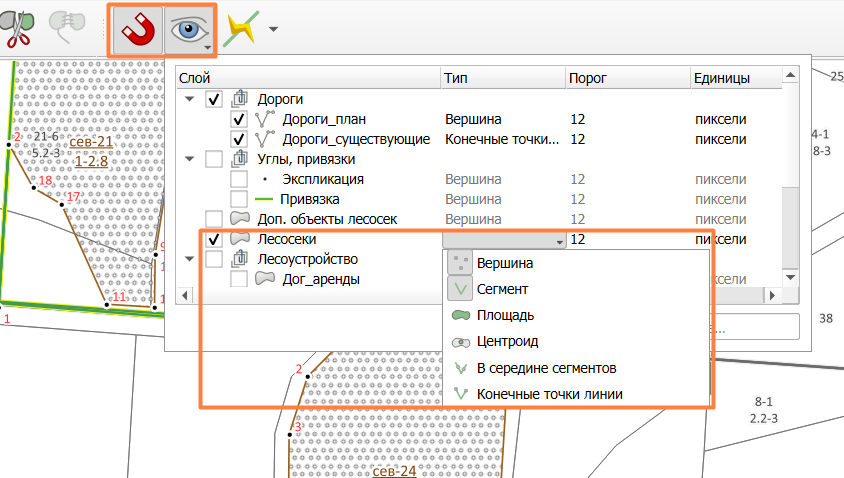Click the horizontal scrollbar left arrow
This screenshot has height=478, width=844.
pyautogui.click(x=185, y=295)
